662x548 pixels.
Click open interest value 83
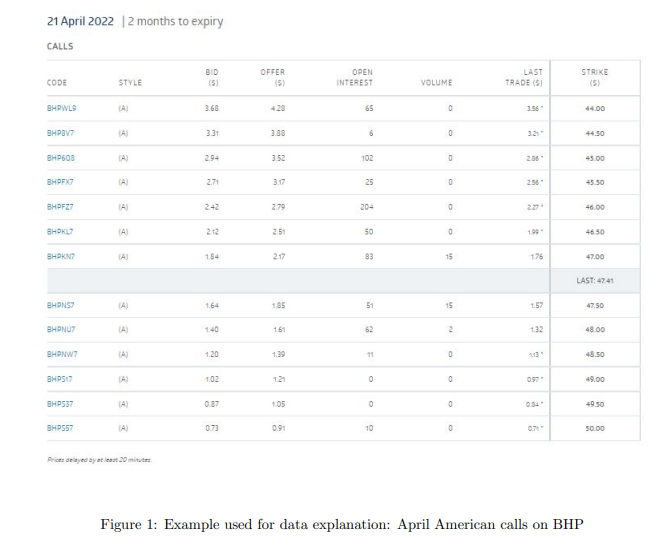point(369,257)
